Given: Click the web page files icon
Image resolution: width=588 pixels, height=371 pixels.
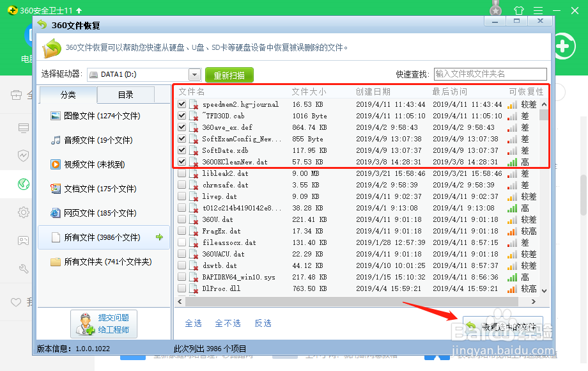Looking at the screenshot, I should click(x=56, y=213).
